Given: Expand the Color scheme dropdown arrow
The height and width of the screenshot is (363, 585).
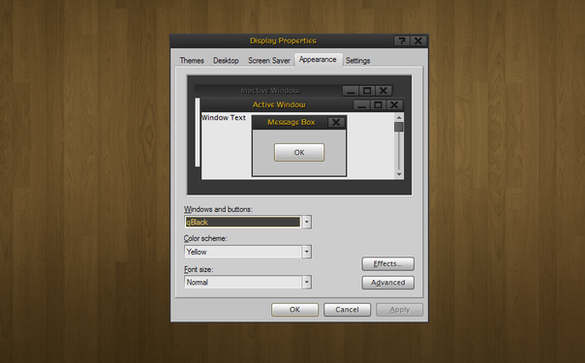Looking at the screenshot, I should click(x=307, y=252).
